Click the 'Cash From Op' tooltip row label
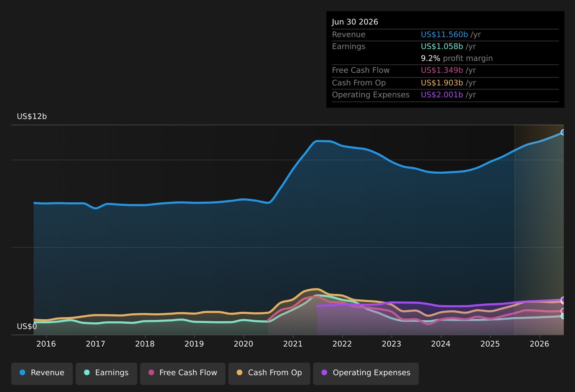Image resolution: width=575 pixels, height=392 pixels. tap(359, 83)
